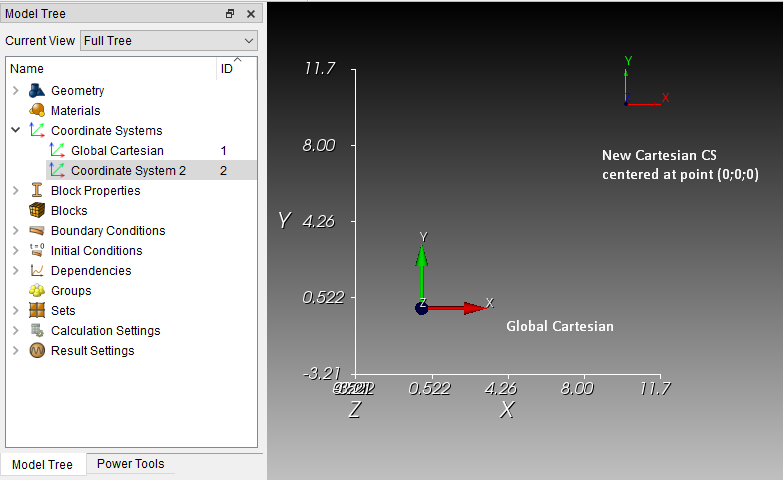The image size is (783, 480).
Task: Select the Global Cartesian tree item
Action: (x=117, y=150)
